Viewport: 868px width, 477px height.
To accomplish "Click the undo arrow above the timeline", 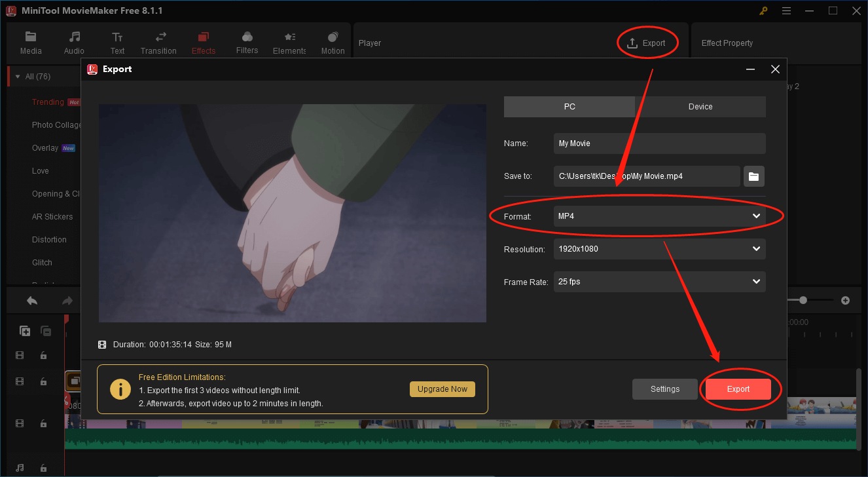I will 31,301.
